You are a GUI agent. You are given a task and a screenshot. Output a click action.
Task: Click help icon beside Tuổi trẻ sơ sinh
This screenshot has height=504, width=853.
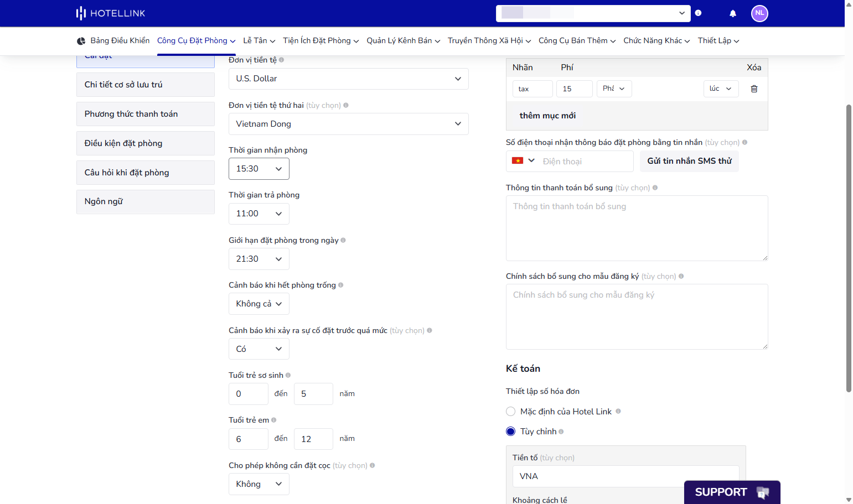[x=288, y=375]
